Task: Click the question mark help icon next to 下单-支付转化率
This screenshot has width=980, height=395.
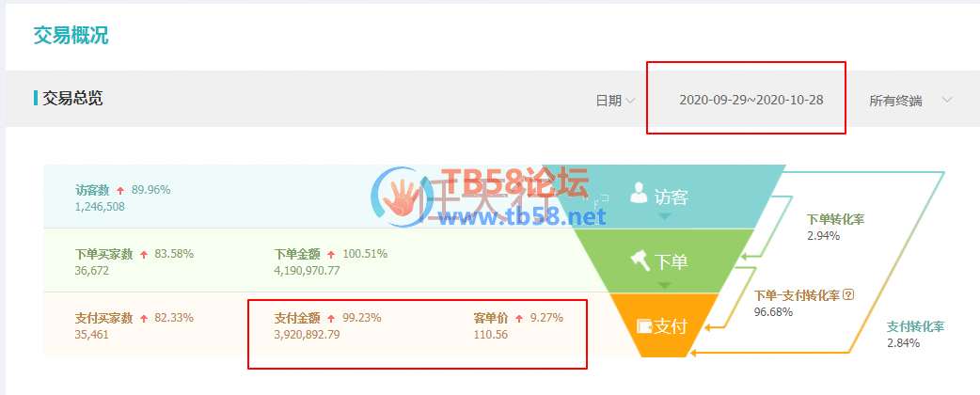Action: 848,294
